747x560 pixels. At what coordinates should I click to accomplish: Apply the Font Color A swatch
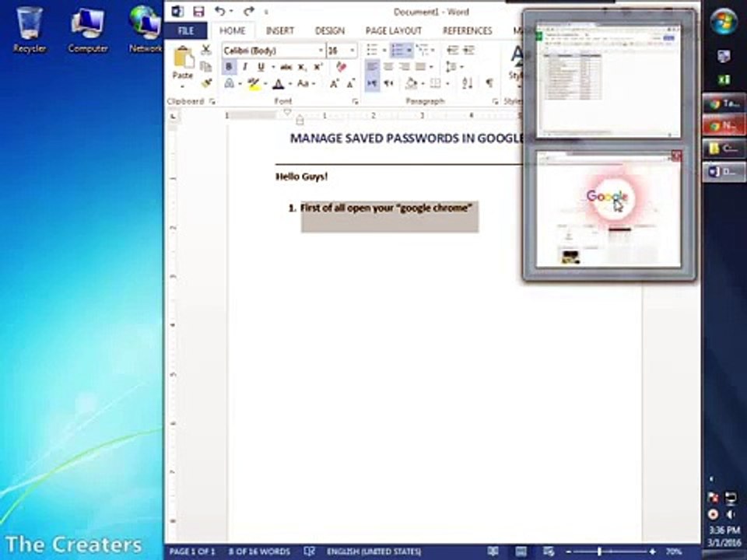click(279, 84)
